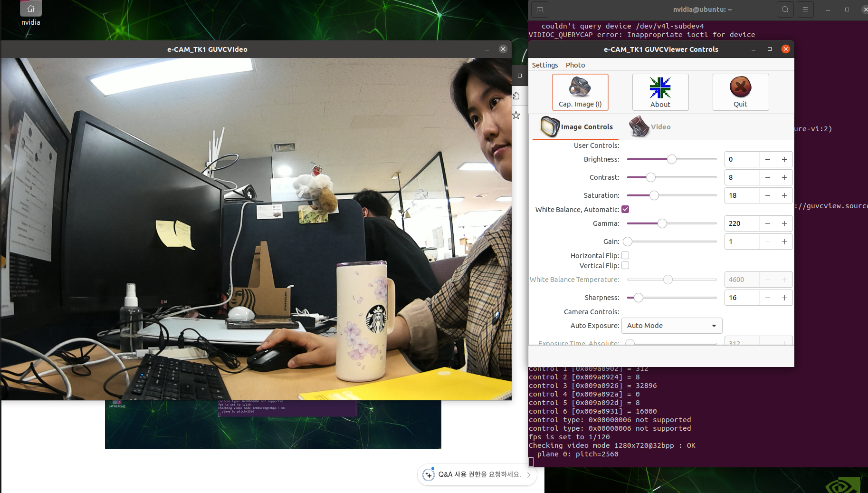Image resolution: width=868 pixels, height=493 pixels.
Task: Click the Gain slider handle
Action: pyautogui.click(x=628, y=242)
